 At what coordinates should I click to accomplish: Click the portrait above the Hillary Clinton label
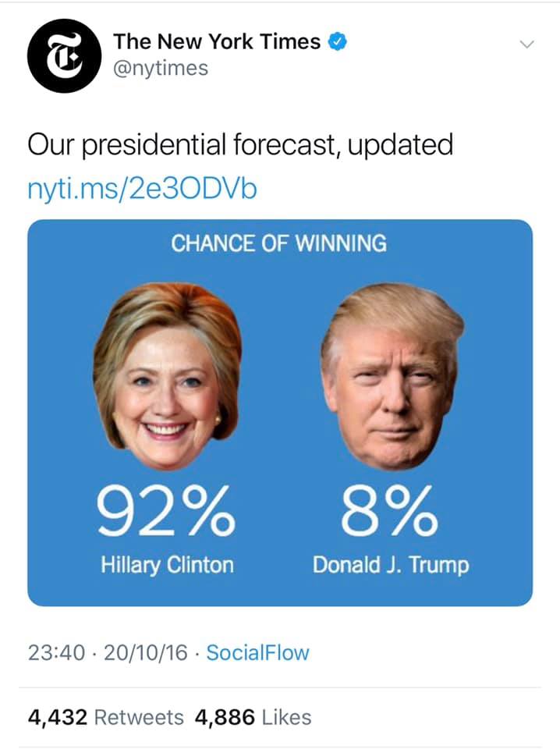[167, 376]
